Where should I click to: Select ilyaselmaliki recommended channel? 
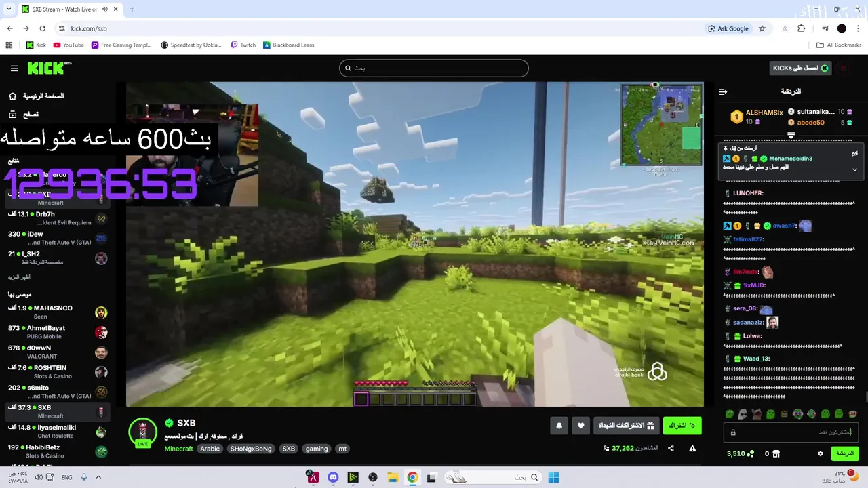click(x=57, y=431)
